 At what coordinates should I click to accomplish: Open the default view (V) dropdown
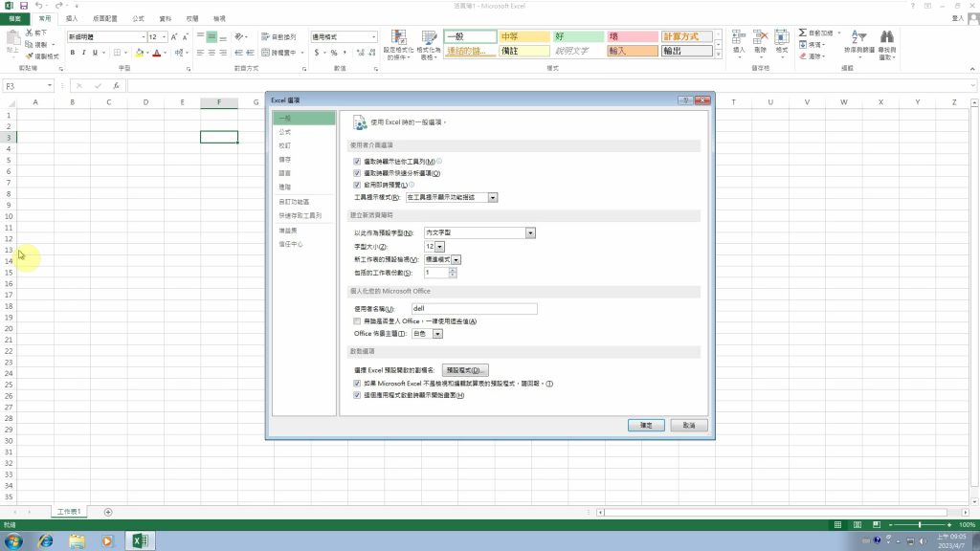click(457, 260)
